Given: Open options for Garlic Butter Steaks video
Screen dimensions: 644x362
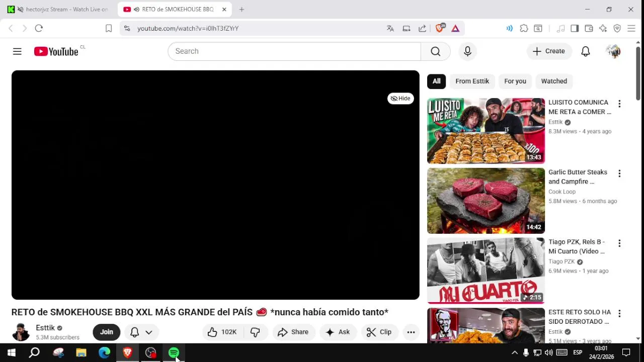Looking at the screenshot, I should pos(619,173).
